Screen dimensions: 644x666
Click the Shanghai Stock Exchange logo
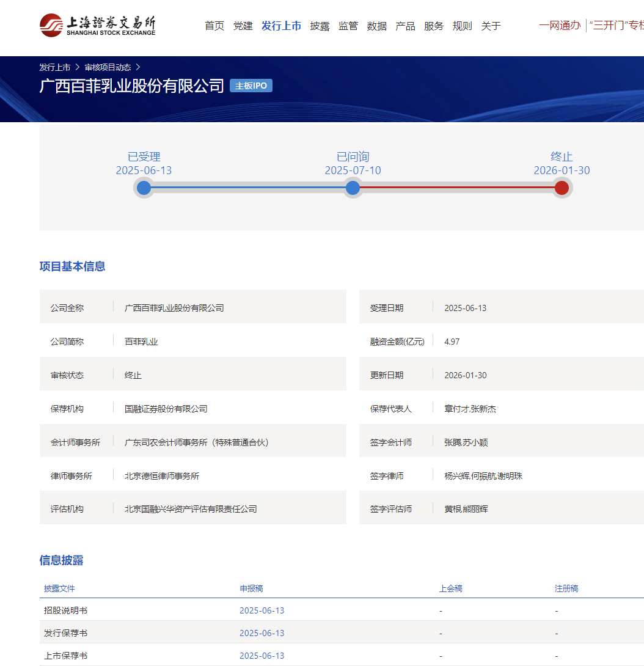98,26
